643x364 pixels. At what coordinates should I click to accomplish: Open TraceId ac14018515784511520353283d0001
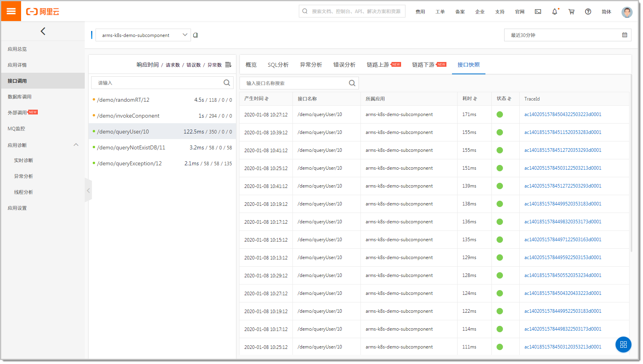coord(563,132)
